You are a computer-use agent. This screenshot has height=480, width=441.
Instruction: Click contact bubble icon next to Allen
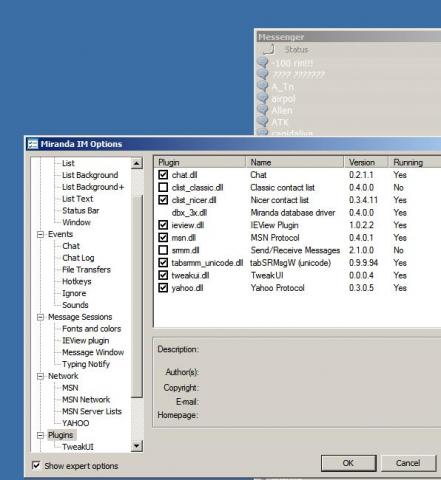[263, 110]
